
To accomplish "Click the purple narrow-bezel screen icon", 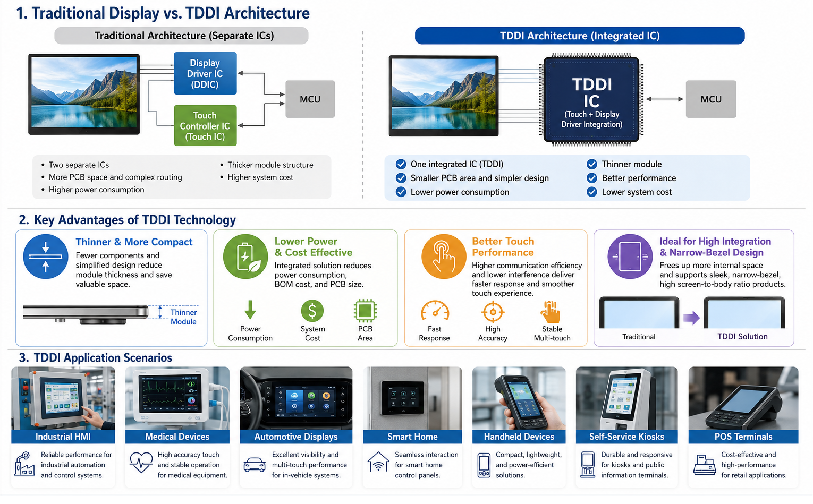I will point(630,257).
